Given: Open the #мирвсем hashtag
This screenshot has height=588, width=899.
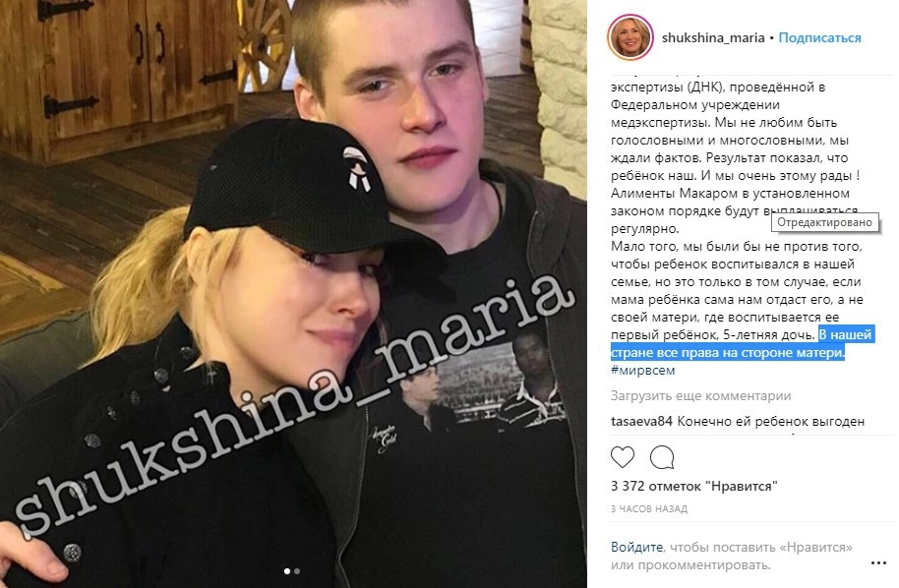Looking at the screenshot, I should click(642, 371).
